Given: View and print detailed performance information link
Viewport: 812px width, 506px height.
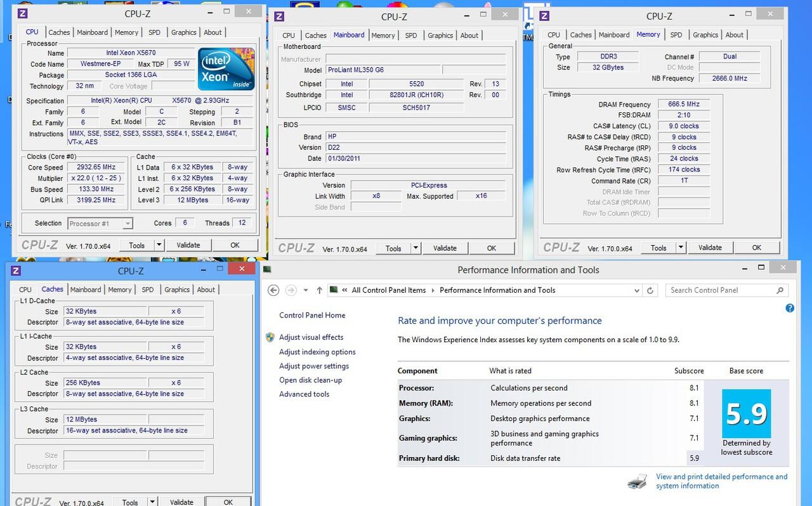Looking at the screenshot, I should coord(721,481).
